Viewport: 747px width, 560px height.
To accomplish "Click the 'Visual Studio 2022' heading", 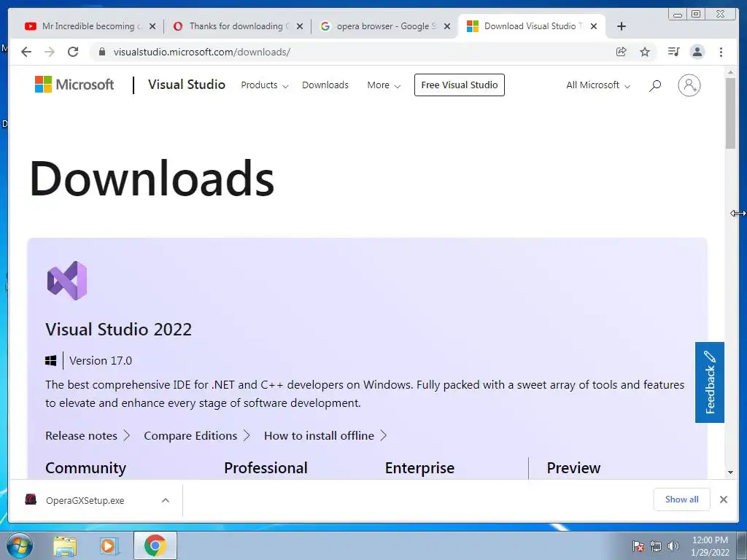I will [x=119, y=330].
